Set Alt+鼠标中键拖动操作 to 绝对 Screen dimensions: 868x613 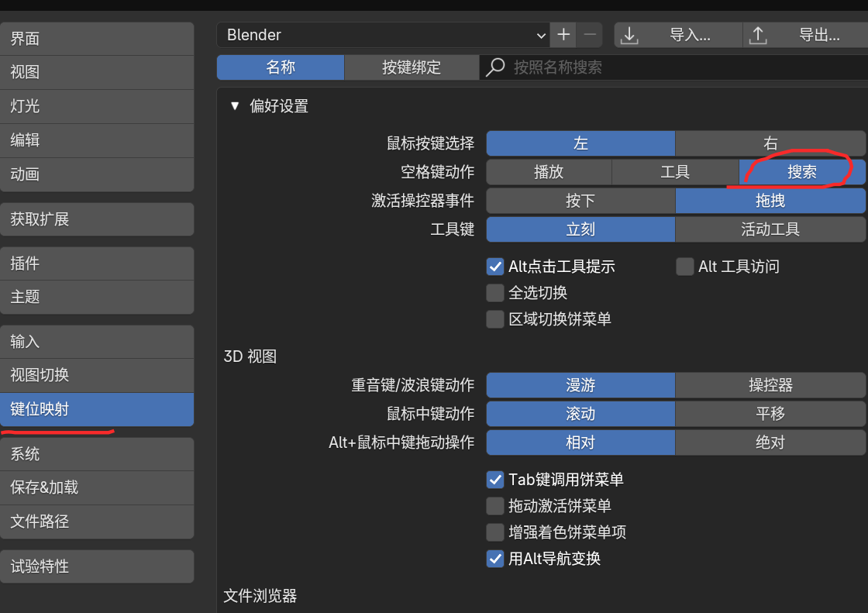click(770, 443)
